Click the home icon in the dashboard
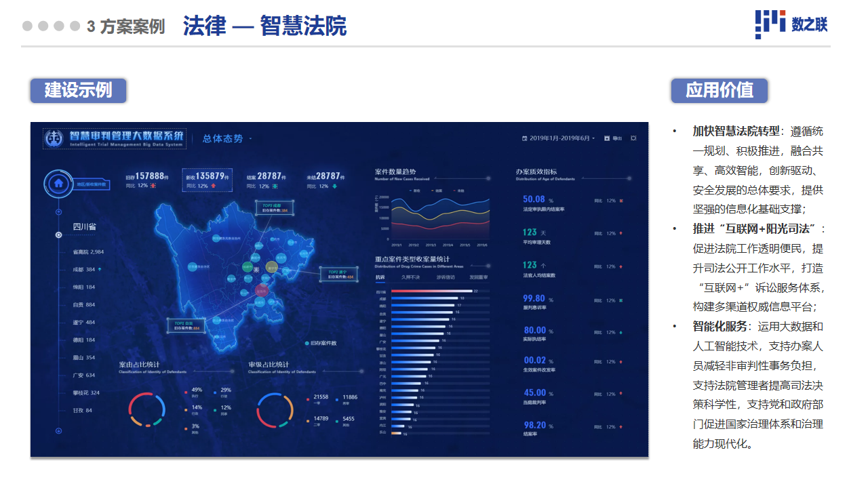Viewport: 868px width, 488px height. pyautogui.click(x=58, y=182)
